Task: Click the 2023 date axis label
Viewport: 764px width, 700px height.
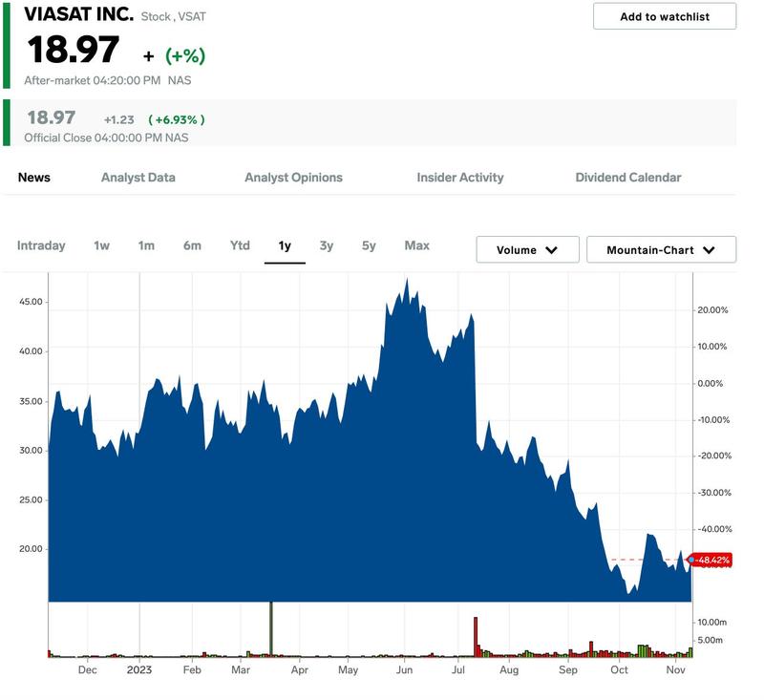Action: [x=139, y=669]
